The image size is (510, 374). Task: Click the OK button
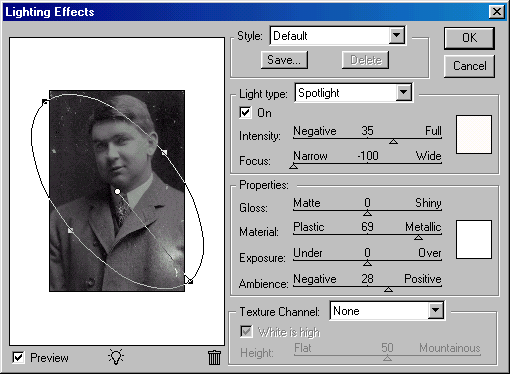(x=469, y=38)
